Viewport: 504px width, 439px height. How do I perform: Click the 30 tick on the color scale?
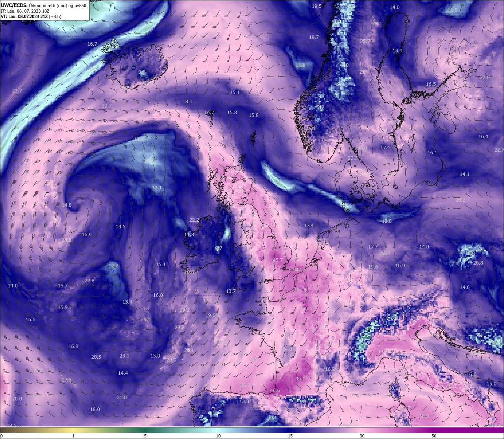click(x=362, y=436)
